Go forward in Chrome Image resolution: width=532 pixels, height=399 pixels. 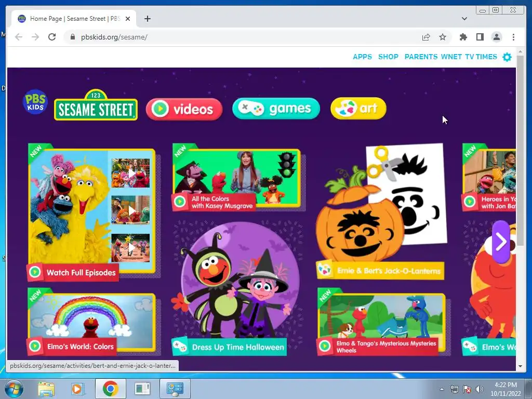(x=35, y=37)
